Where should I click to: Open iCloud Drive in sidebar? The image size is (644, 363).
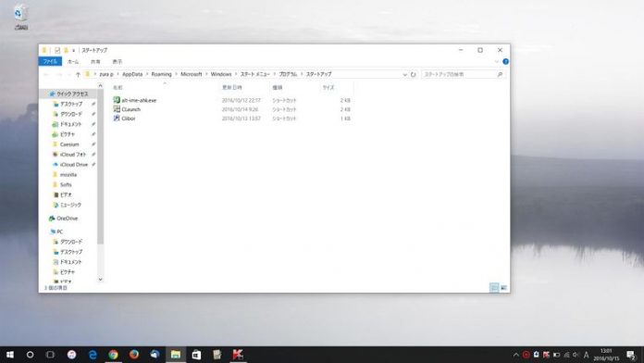(x=73, y=165)
